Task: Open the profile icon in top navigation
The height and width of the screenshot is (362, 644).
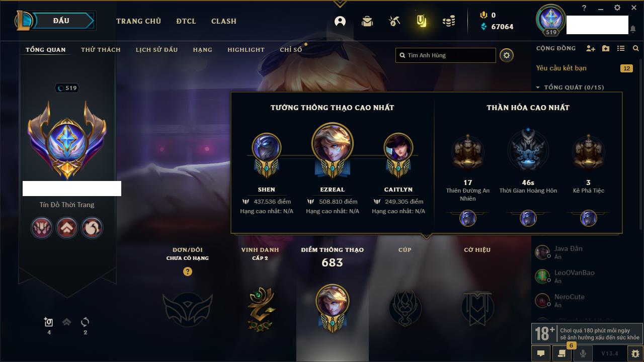Action: point(340,21)
